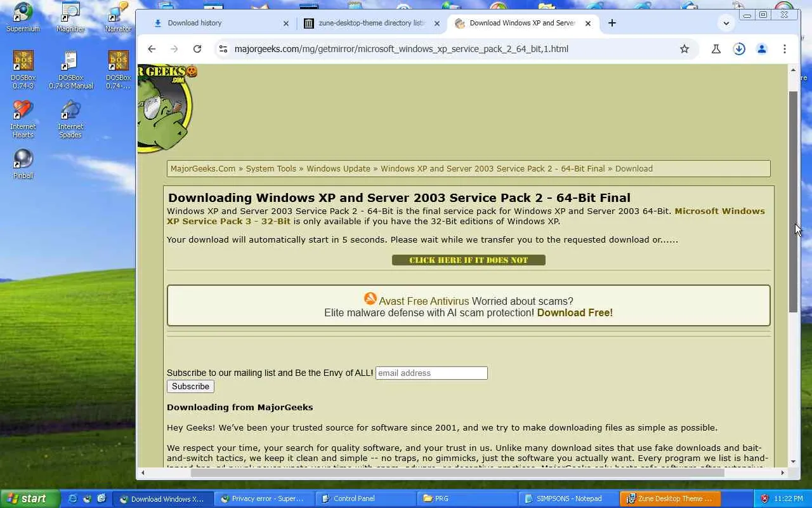Open the MajorGeeks.Com breadcrumb link
812x508 pixels.
click(203, 169)
